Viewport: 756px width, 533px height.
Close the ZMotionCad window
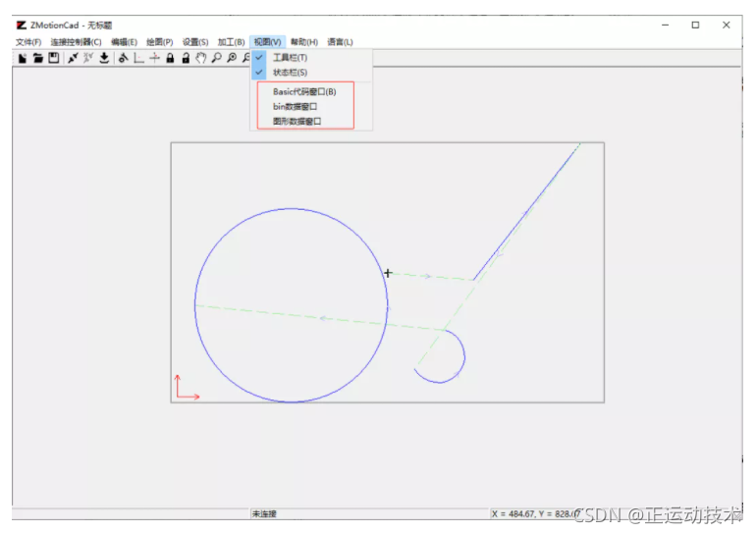pos(727,26)
